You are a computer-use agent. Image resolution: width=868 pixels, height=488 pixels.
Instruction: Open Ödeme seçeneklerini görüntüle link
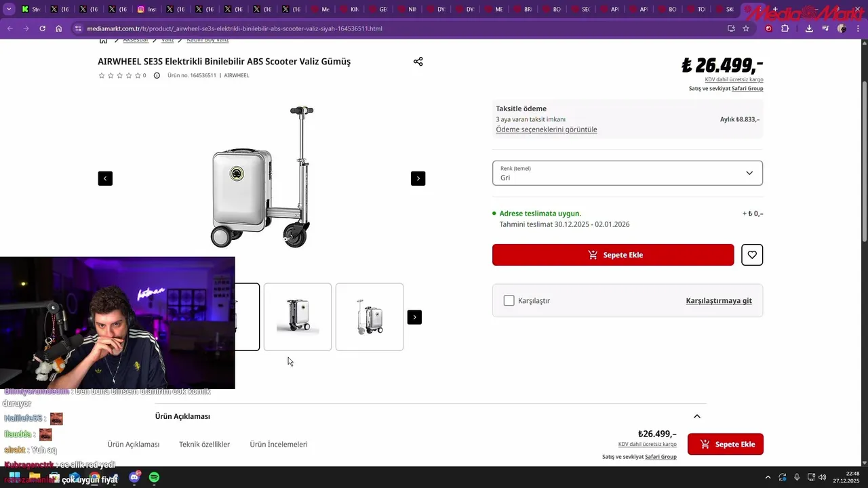coord(547,129)
